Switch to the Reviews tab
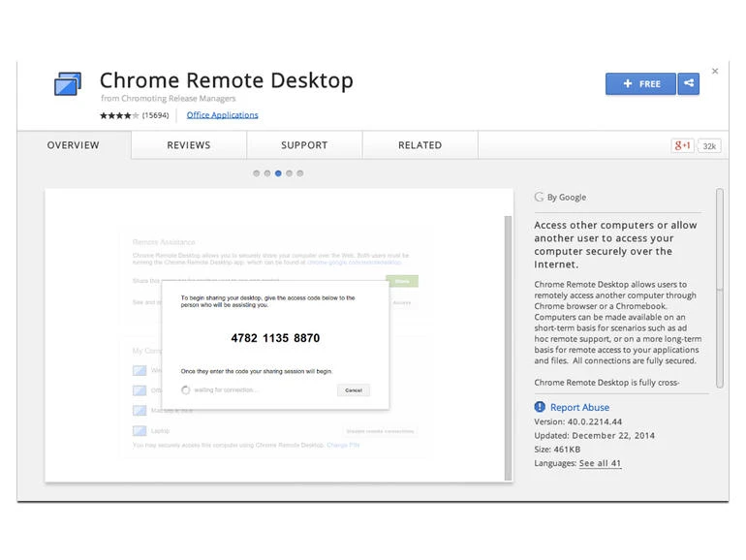The image size is (746, 560). tap(188, 145)
